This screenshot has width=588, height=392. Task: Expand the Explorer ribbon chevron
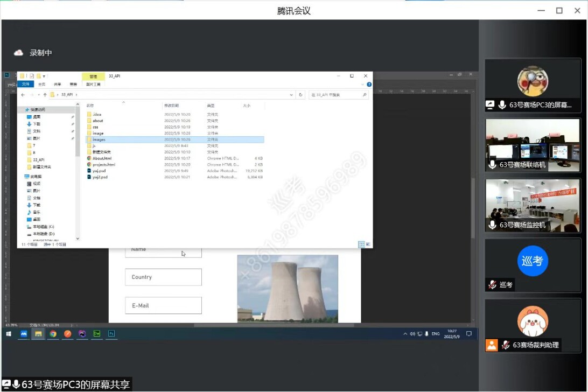click(362, 85)
